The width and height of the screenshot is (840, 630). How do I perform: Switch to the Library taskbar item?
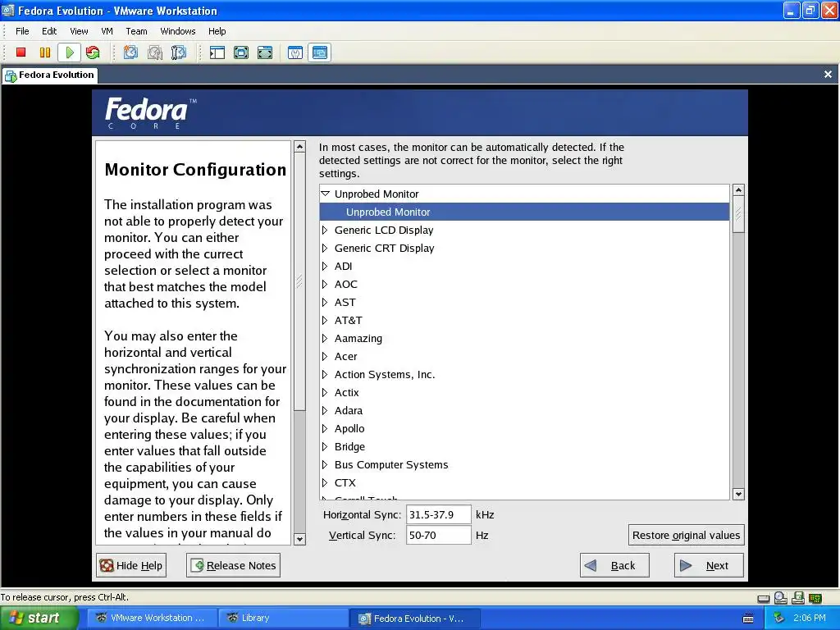[283, 618]
